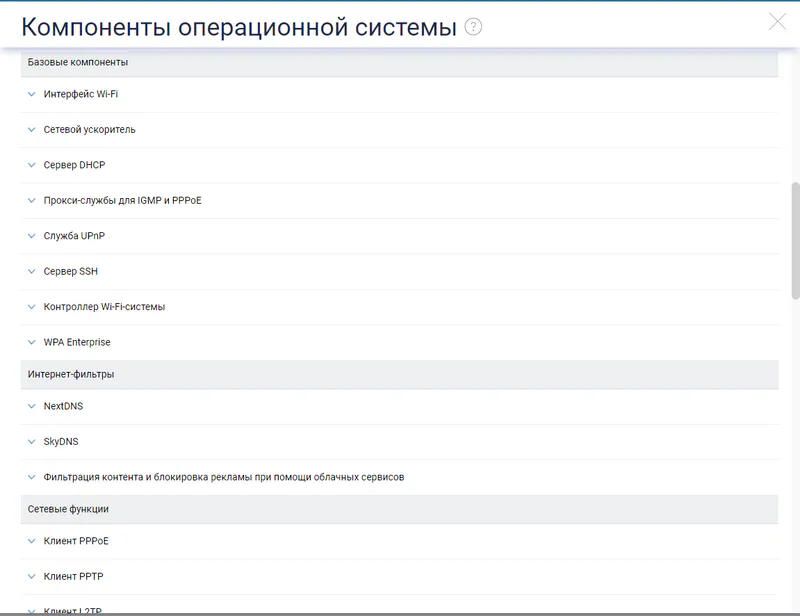The height and width of the screenshot is (616, 800).
Task: Click the 'Контроллер Wi-Fi-системы' label
Action: pyautogui.click(x=104, y=307)
